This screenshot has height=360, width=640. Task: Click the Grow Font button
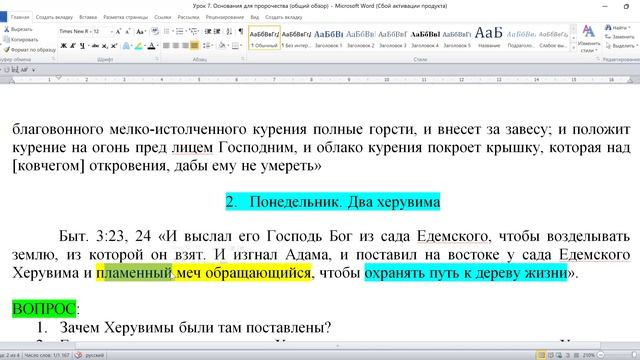(118, 31)
